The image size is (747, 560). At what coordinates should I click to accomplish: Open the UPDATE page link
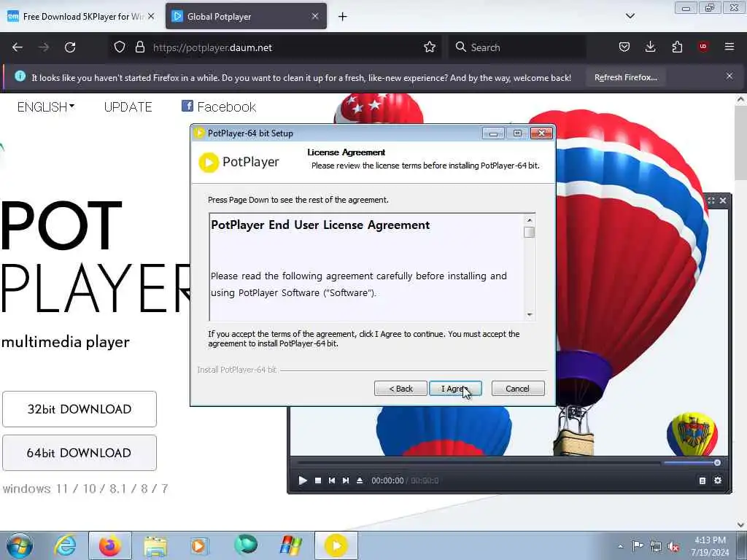click(x=128, y=107)
